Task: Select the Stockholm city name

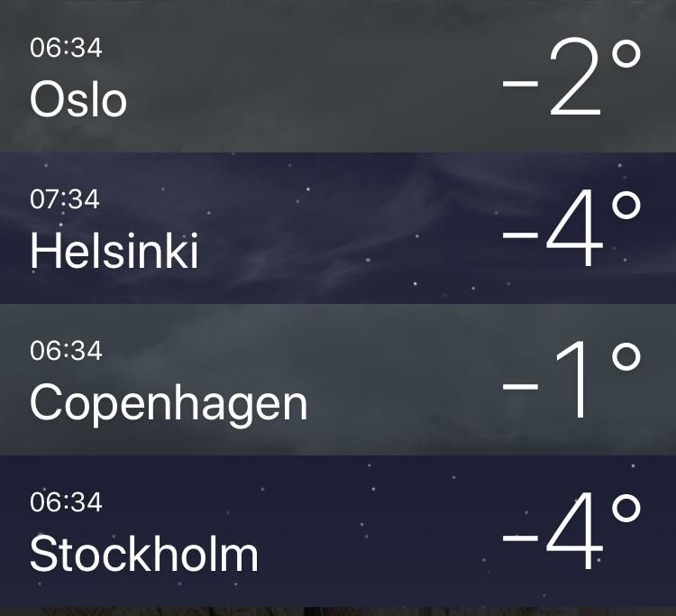Action: click(x=144, y=554)
